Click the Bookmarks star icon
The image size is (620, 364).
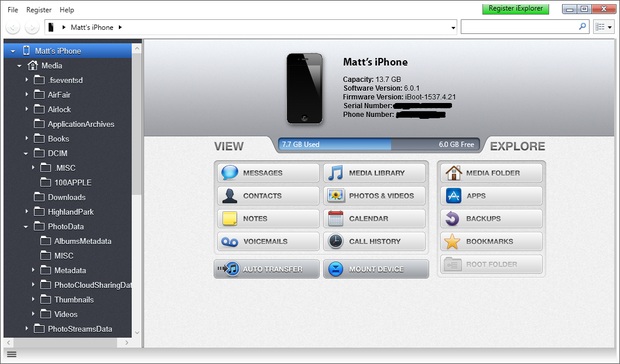pyautogui.click(x=452, y=241)
